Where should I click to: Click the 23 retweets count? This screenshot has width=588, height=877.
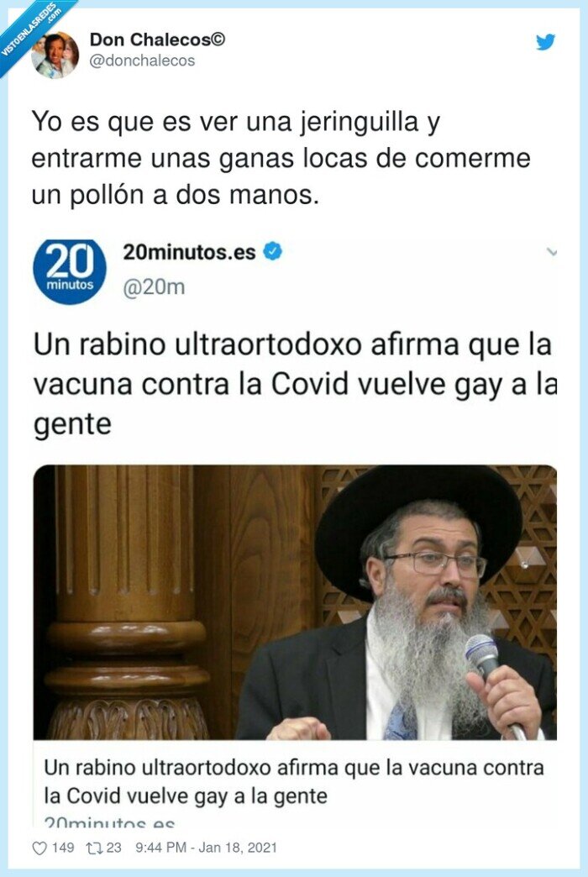pyautogui.click(x=113, y=848)
